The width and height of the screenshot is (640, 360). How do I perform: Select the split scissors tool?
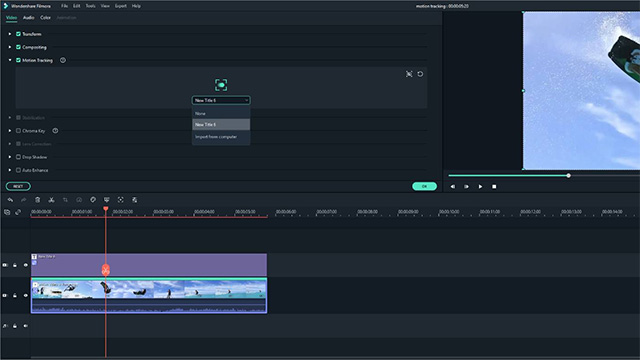[51, 200]
